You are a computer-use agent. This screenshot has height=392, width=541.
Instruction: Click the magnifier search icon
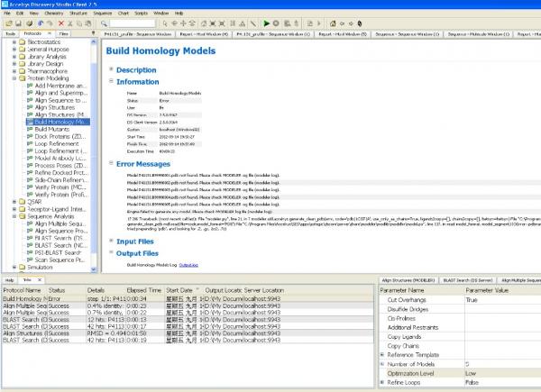(x=104, y=23)
